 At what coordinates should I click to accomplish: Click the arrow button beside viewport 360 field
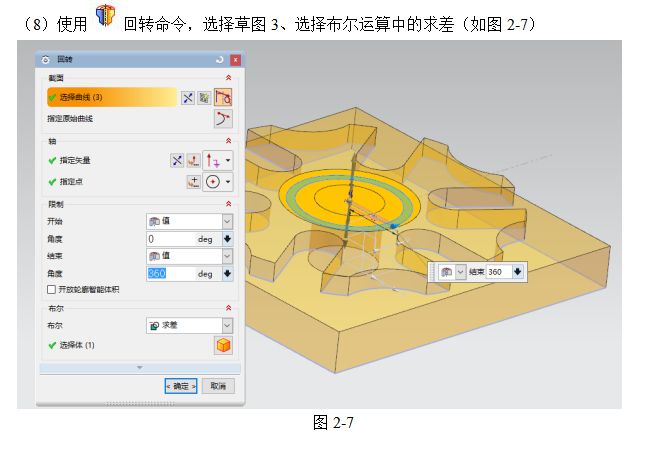click(517, 272)
